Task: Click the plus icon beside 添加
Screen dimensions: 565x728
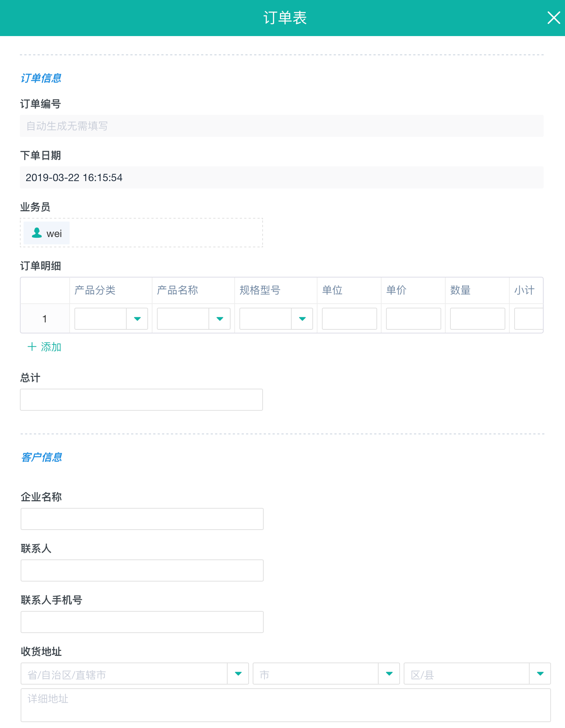Action: point(32,347)
